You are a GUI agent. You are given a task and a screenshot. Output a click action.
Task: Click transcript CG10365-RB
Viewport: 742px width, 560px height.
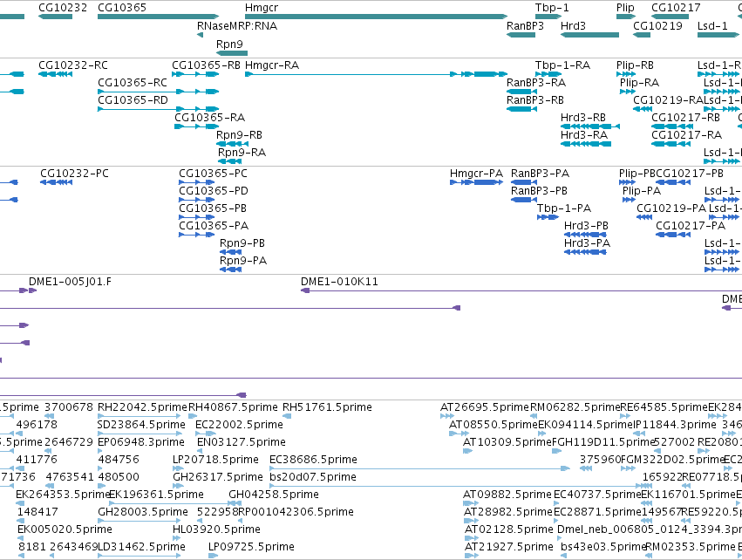pyautogui.click(x=206, y=65)
